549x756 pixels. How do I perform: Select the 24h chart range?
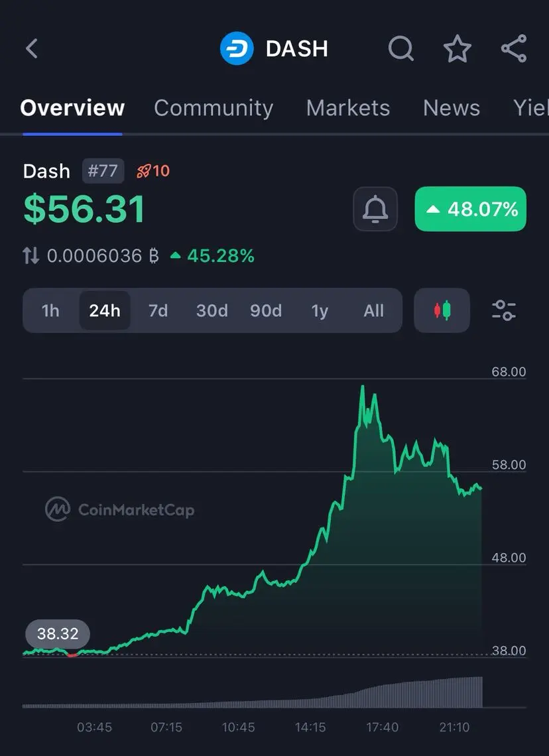105,310
